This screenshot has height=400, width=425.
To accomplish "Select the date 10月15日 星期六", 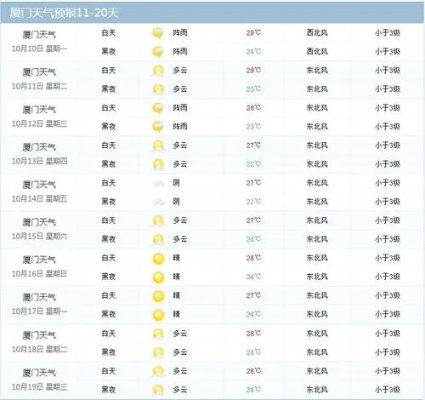I will point(39,236).
